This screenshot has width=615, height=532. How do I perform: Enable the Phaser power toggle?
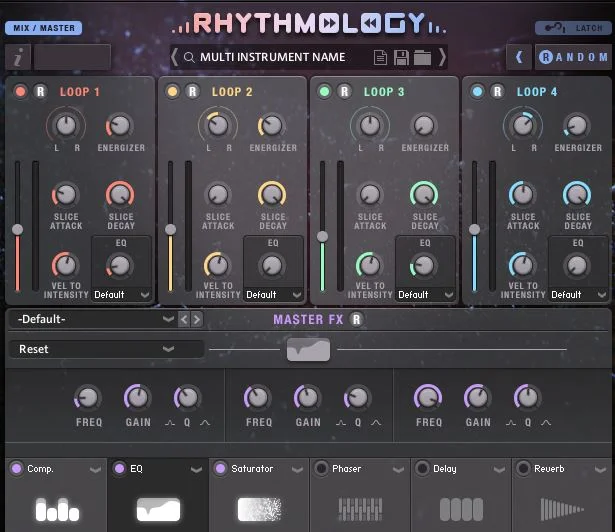pos(321,468)
